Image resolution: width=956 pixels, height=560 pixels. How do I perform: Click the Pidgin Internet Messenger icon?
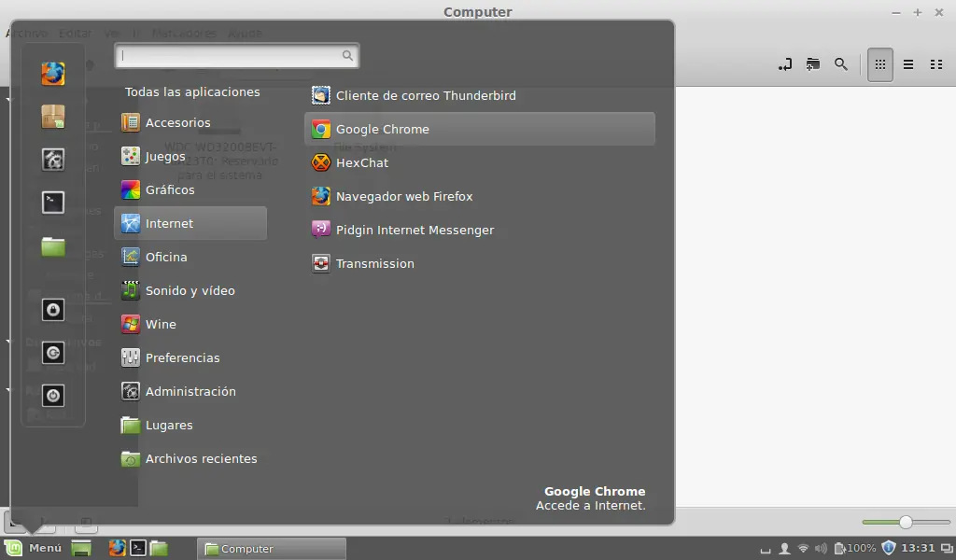tap(321, 230)
